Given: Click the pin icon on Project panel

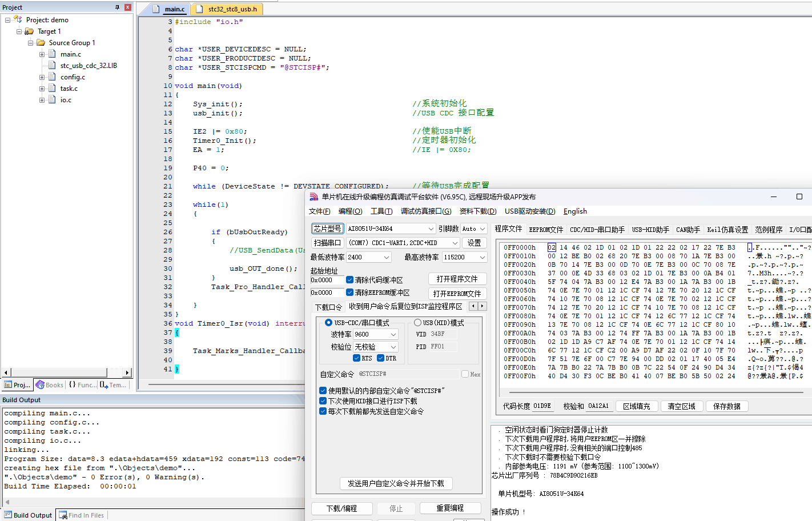Looking at the screenshot, I should tap(118, 7).
